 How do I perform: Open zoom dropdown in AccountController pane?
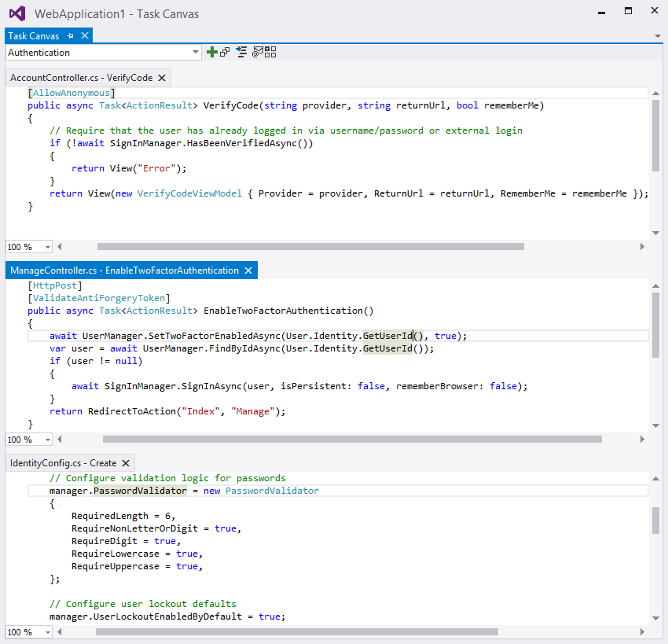click(47, 247)
